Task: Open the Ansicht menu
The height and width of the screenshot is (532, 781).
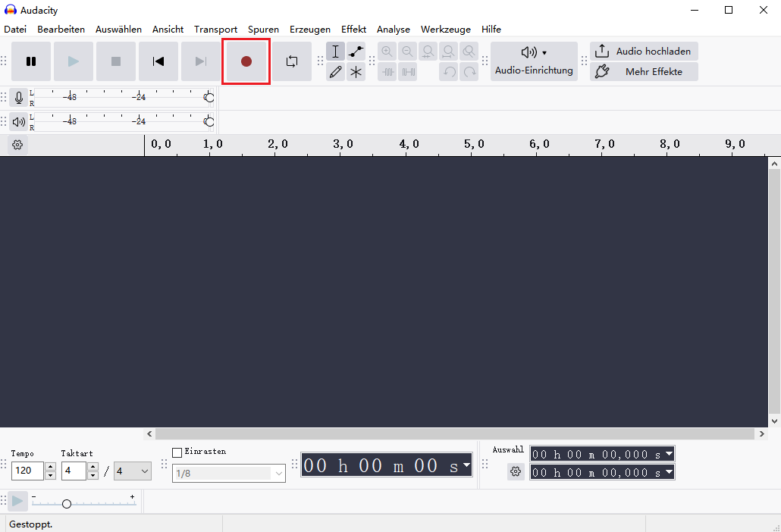Action: (x=168, y=30)
